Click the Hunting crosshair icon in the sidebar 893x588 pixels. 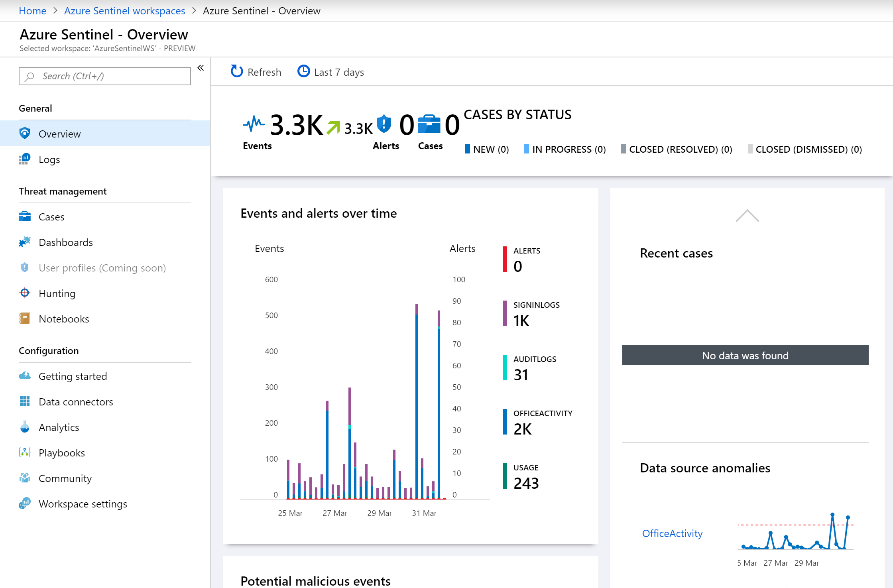(25, 293)
